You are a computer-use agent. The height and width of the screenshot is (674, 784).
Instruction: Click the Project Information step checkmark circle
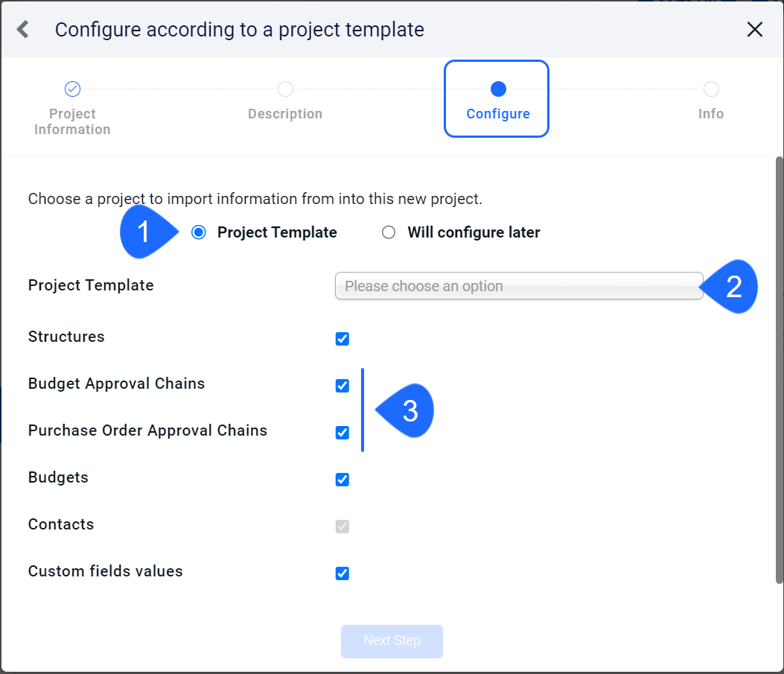pos(72,89)
